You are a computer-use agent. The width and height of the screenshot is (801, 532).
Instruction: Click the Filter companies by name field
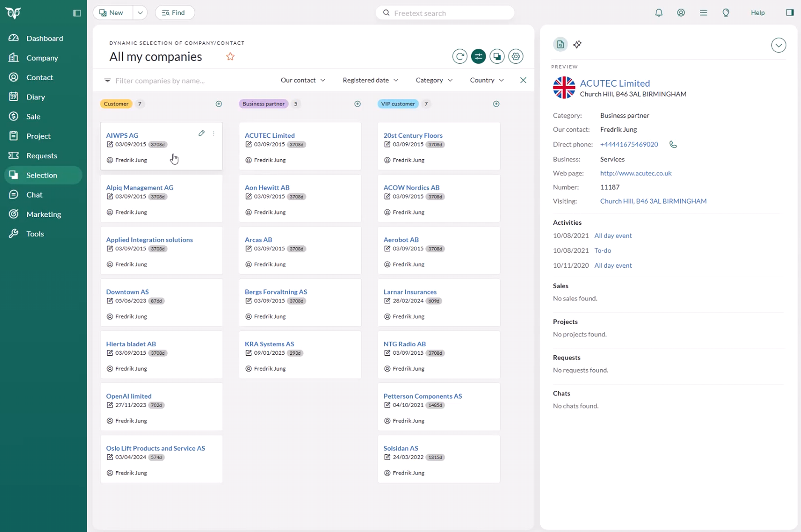pyautogui.click(x=160, y=81)
